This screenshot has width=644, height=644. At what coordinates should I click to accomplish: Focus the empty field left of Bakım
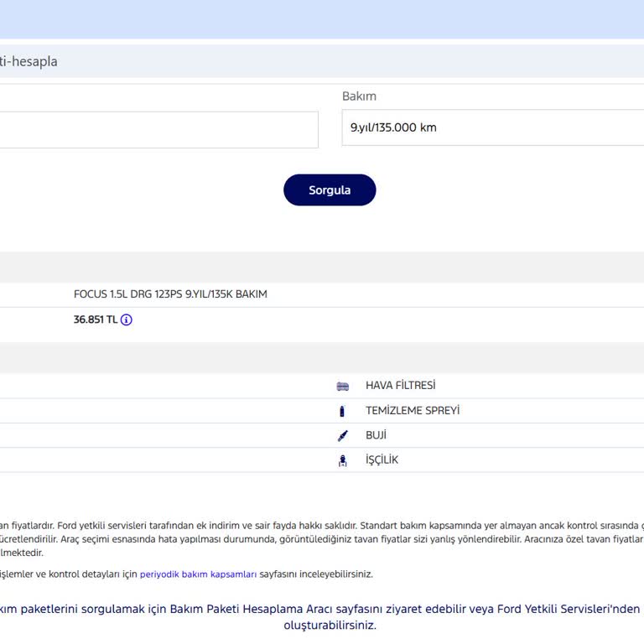(158, 130)
